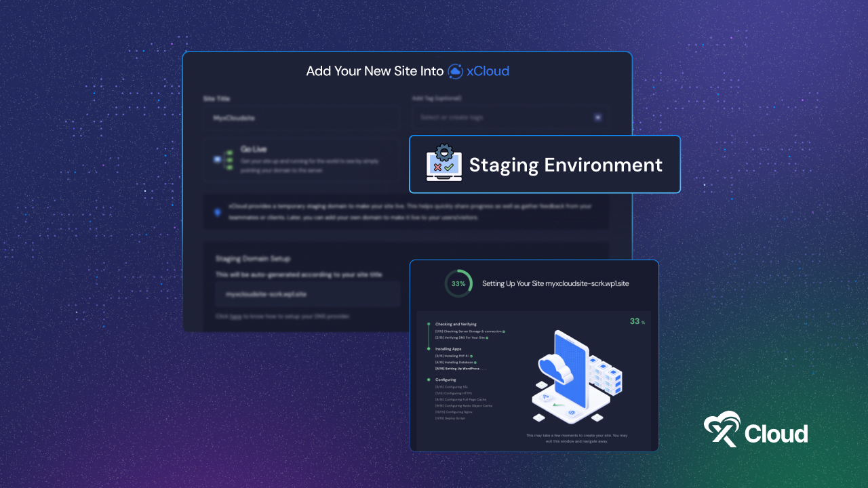This screenshot has width=868, height=488.
Task: Click the 33% circular progress indicator
Action: [x=458, y=283]
